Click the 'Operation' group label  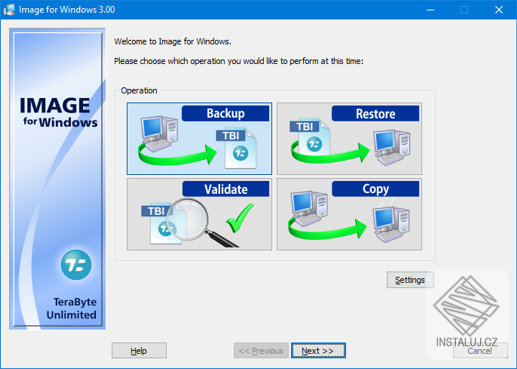point(139,91)
